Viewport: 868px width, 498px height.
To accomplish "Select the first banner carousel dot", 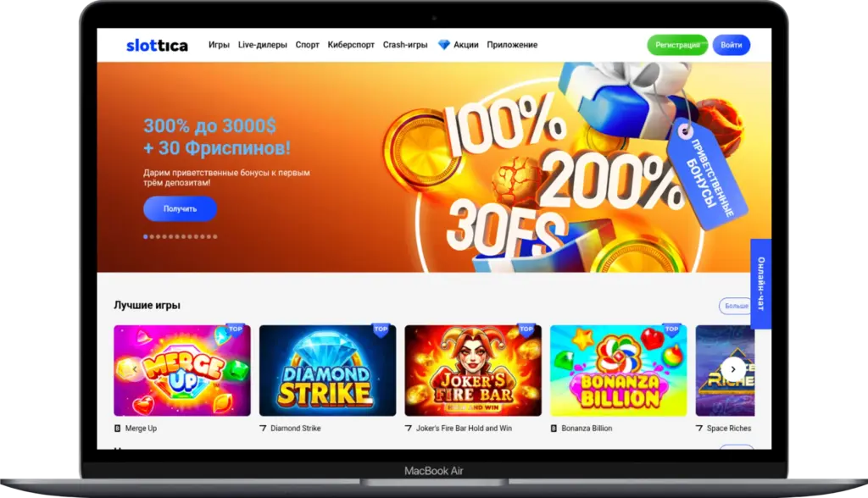I will tap(146, 237).
